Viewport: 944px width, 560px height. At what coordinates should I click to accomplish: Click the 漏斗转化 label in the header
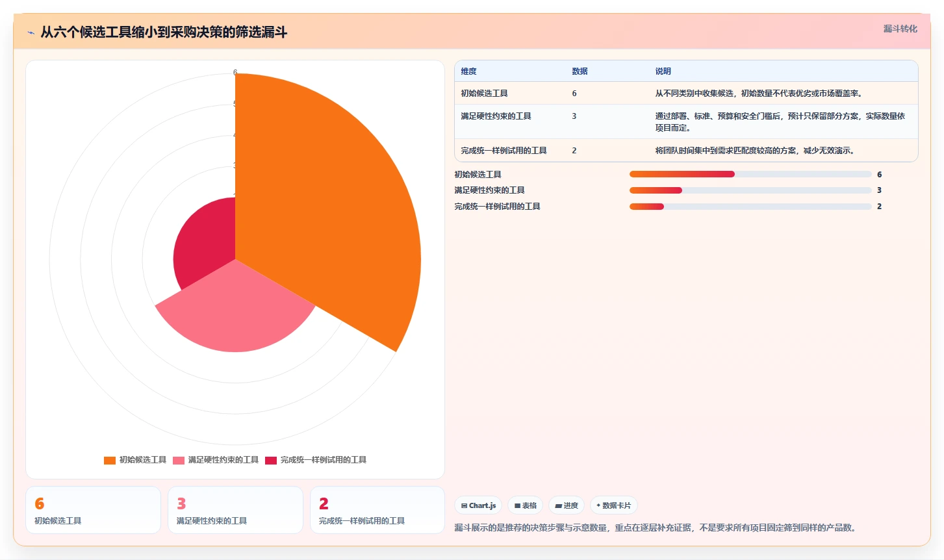point(900,29)
